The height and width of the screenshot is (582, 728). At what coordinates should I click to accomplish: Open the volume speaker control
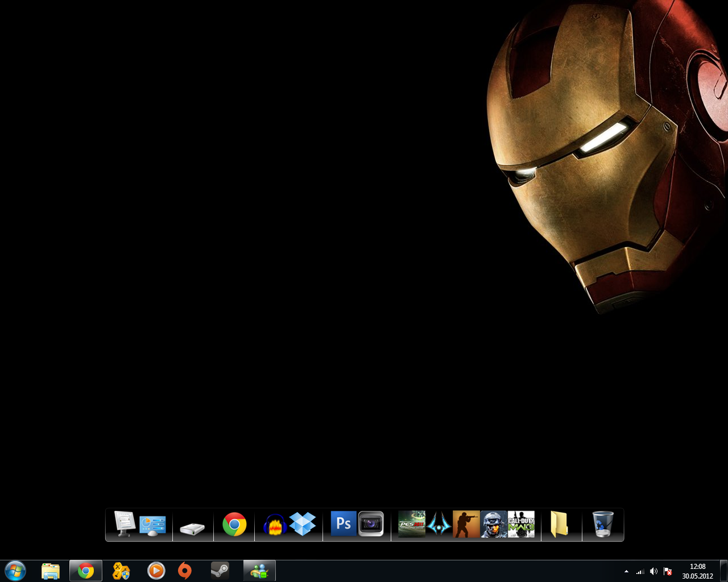[x=653, y=571]
